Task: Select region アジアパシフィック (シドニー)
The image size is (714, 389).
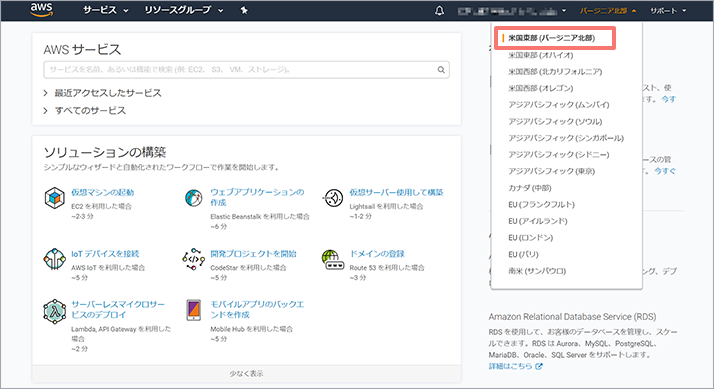Action: [559, 154]
